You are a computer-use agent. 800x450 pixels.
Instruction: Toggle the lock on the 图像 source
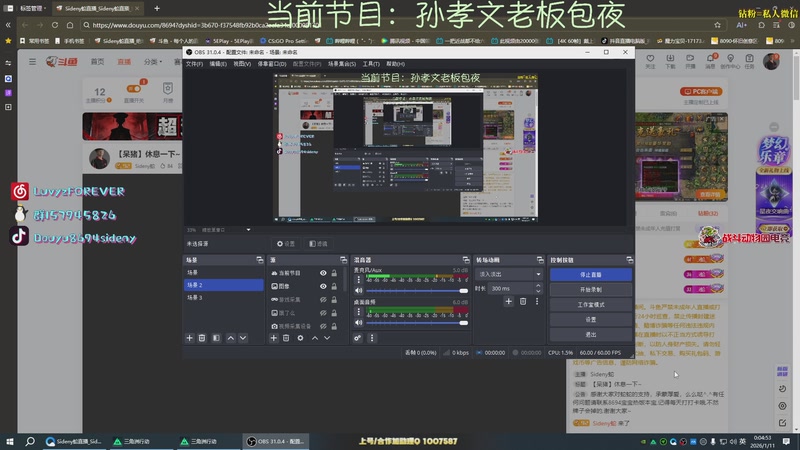tap(334, 286)
